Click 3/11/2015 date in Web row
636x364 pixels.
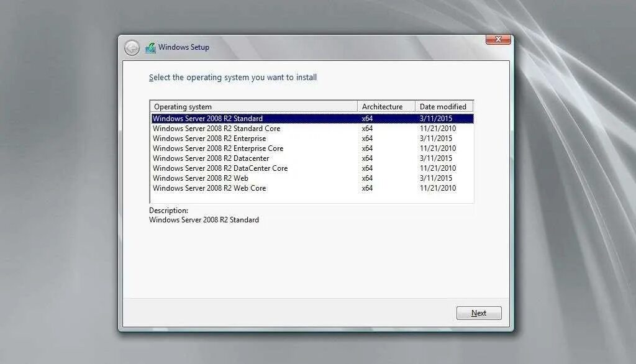[435, 178]
